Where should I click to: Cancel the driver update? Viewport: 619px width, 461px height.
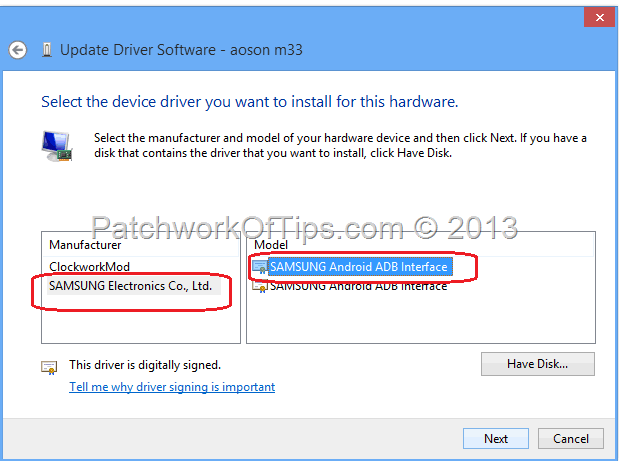tap(571, 439)
